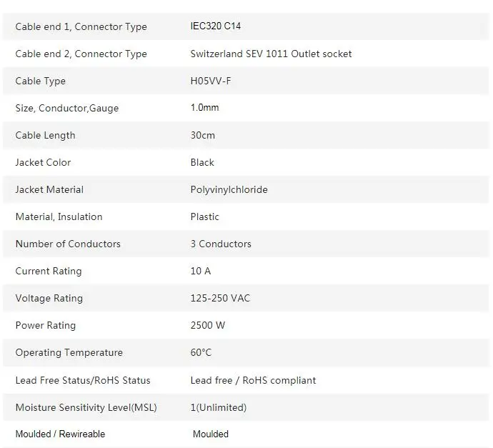This screenshot has height=448, width=493.
Task: Click the 30cm length value
Action: coord(202,135)
